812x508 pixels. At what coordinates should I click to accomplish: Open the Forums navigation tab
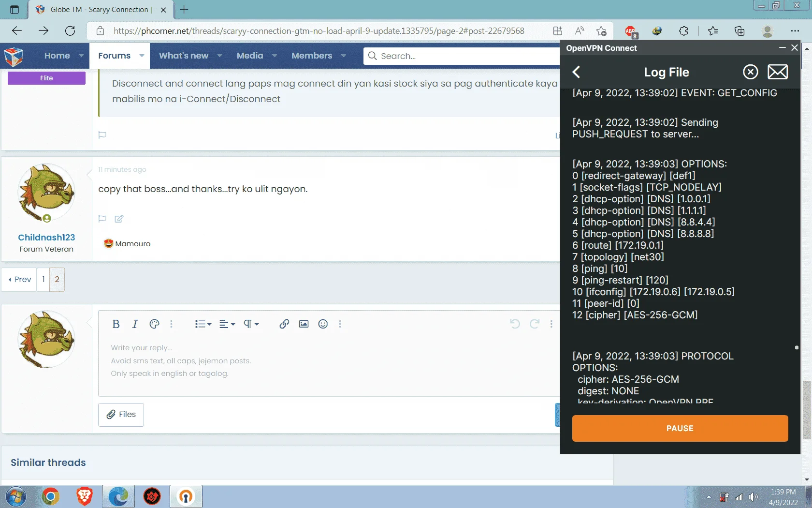pyautogui.click(x=114, y=56)
